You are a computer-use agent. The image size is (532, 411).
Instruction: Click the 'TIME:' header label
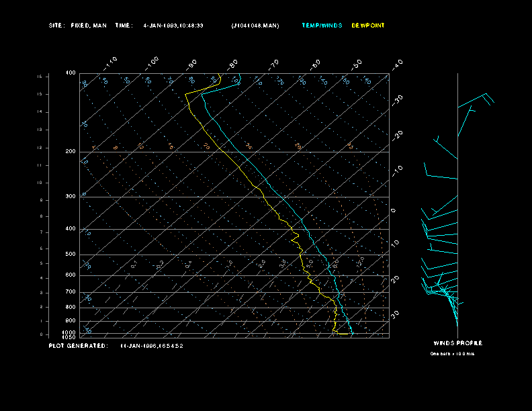pyautogui.click(x=124, y=26)
